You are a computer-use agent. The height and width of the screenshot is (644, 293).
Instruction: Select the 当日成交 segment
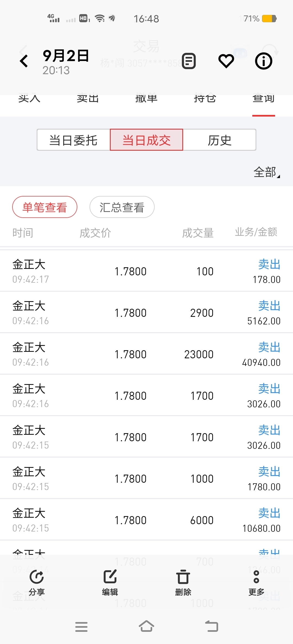146,140
